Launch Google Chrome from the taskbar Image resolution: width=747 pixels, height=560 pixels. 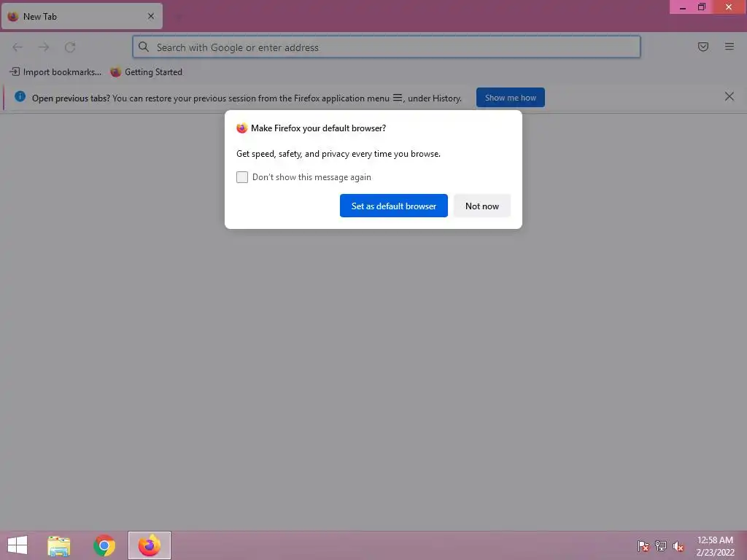pos(104,545)
